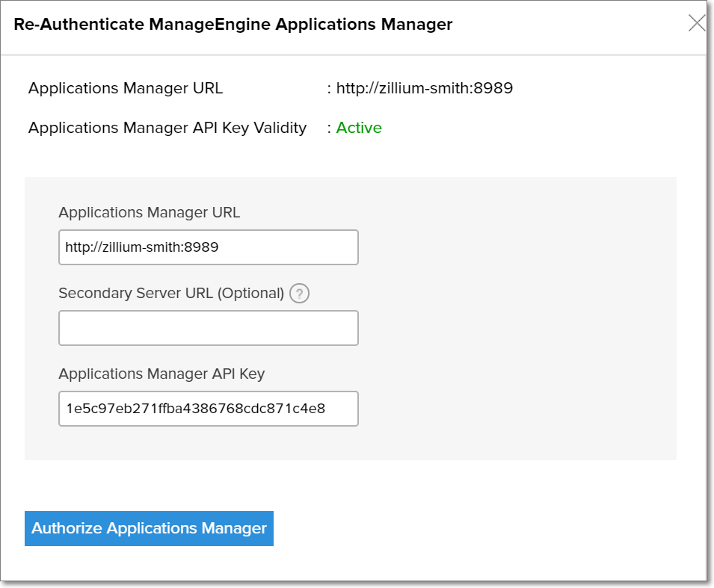Click the empty Secondary Server URL field
The height and width of the screenshot is (588, 714).
[209, 328]
